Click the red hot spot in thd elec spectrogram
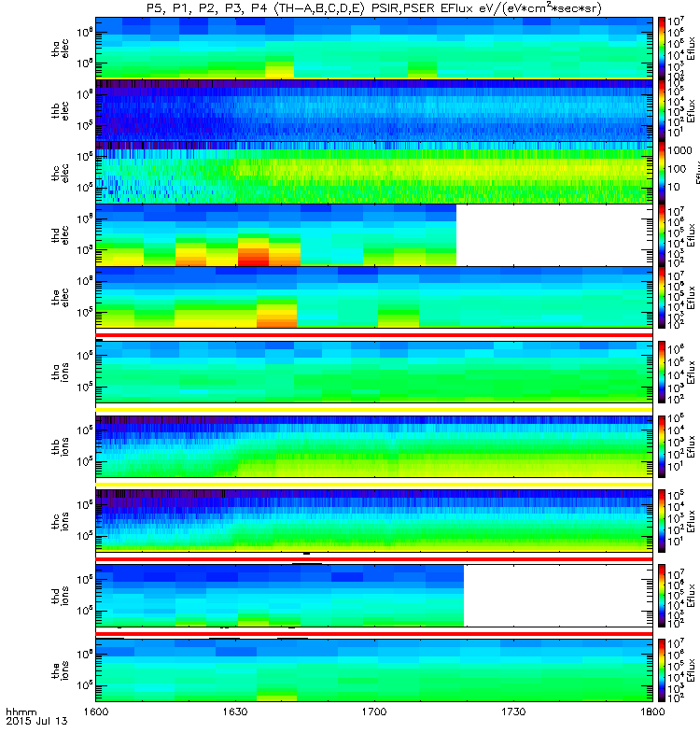This screenshot has height=747, width=700. coord(253,258)
